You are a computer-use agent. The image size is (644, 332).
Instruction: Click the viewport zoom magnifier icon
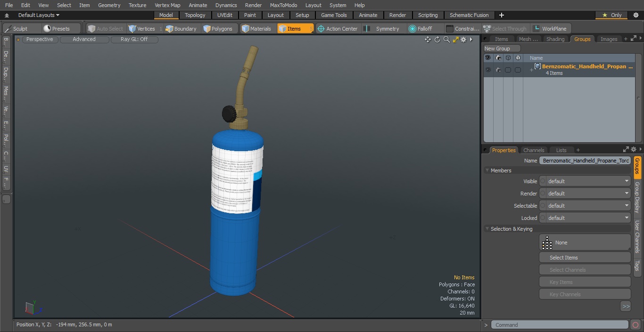(x=446, y=40)
